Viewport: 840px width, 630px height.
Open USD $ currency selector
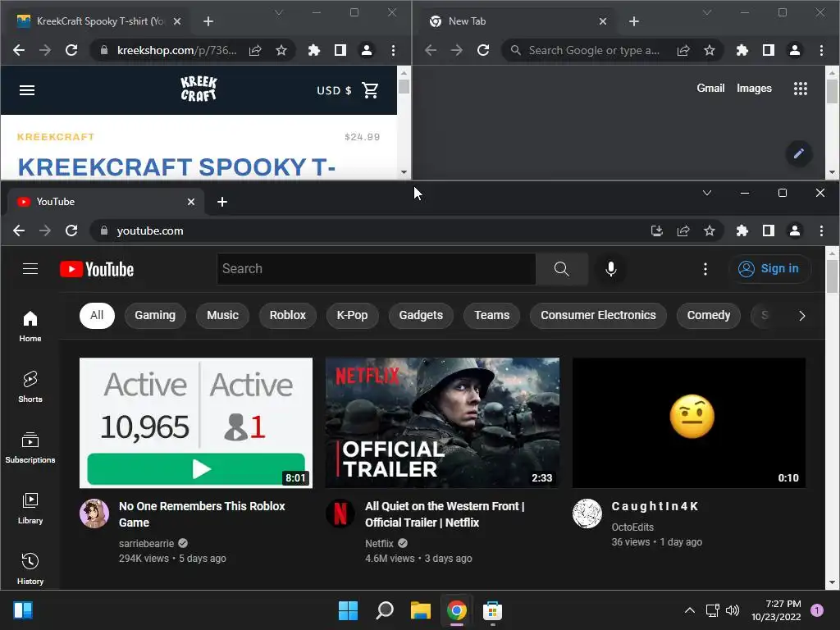pyautogui.click(x=334, y=90)
